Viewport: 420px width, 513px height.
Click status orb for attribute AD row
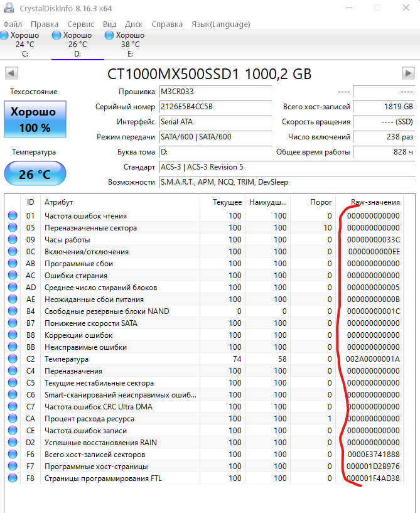[x=13, y=287]
